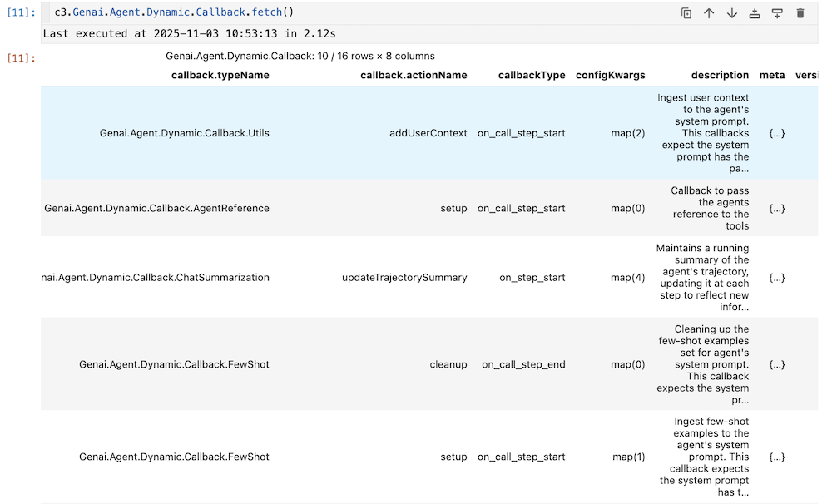Click the input cell prompt number [11]
Image resolution: width=832 pixels, height=504 pixels.
20,13
